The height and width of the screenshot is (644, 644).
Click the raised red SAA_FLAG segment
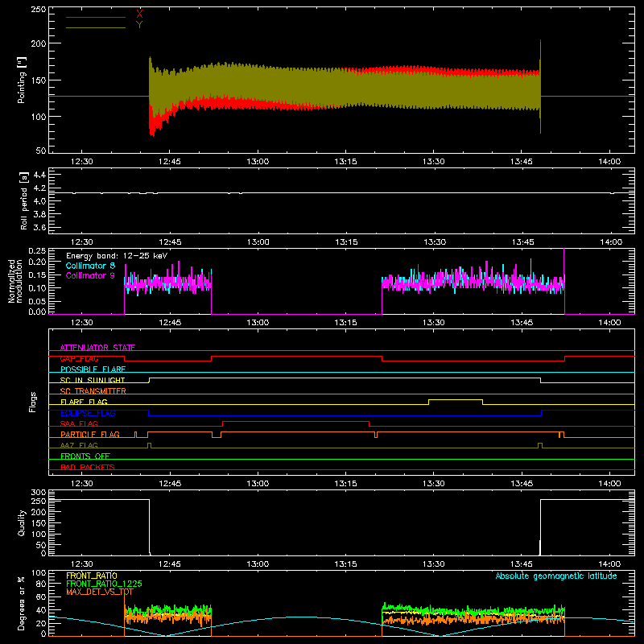pyautogui.click(x=295, y=421)
